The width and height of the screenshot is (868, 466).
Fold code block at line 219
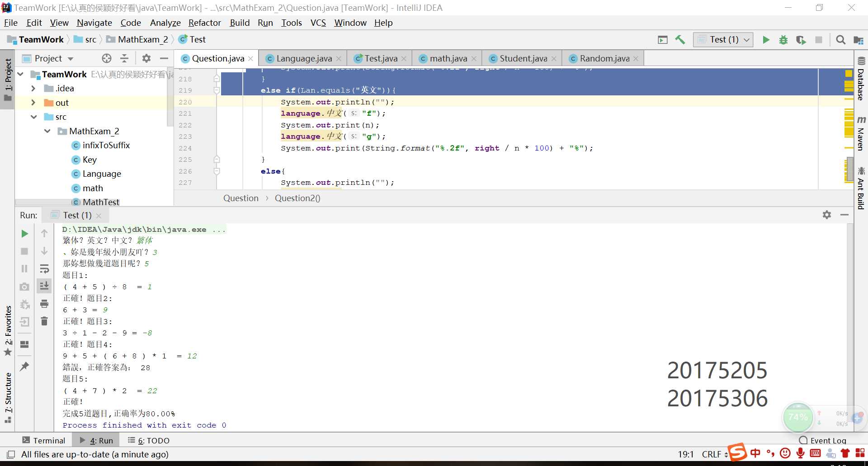tap(217, 90)
